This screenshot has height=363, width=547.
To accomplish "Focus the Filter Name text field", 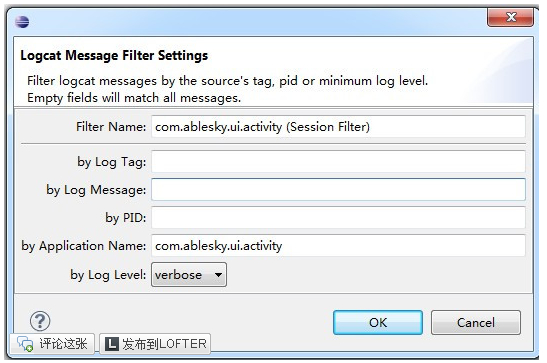I will [x=338, y=127].
